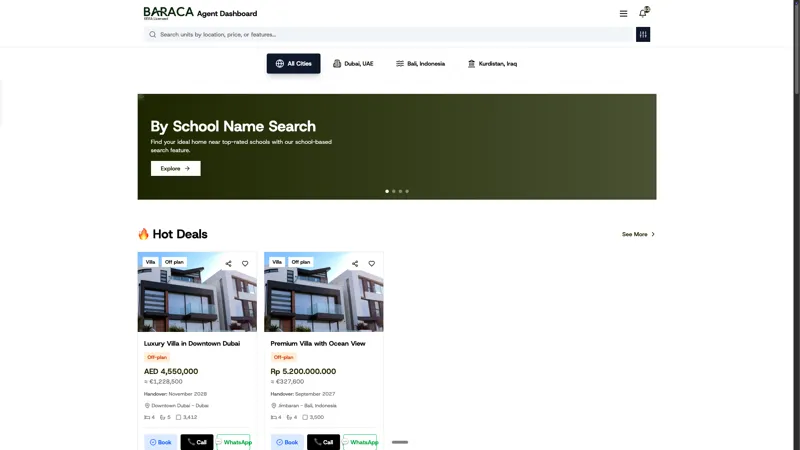Book the Luxury Villa in Downtown Dubai
This screenshot has height=450, width=800.
click(160, 442)
